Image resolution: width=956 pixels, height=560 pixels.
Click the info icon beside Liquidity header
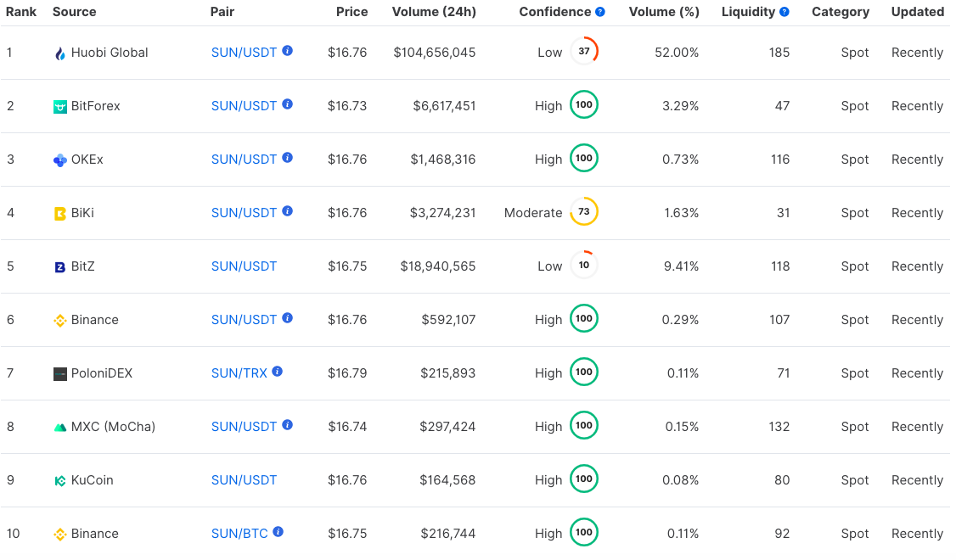click(784, 12)
